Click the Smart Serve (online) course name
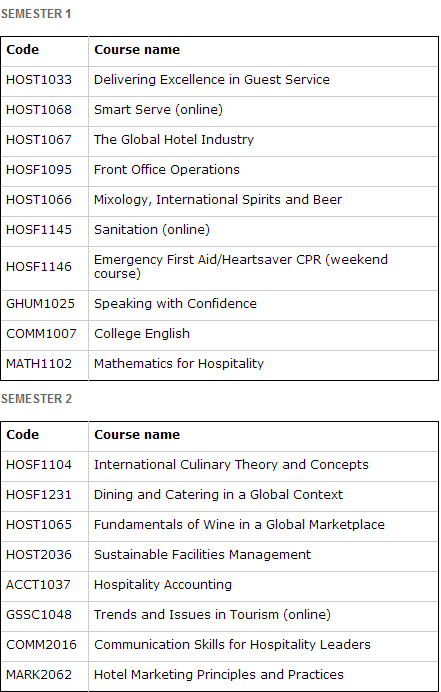The height and width of the screenshot is (692, 441). (x=158, y=110)
